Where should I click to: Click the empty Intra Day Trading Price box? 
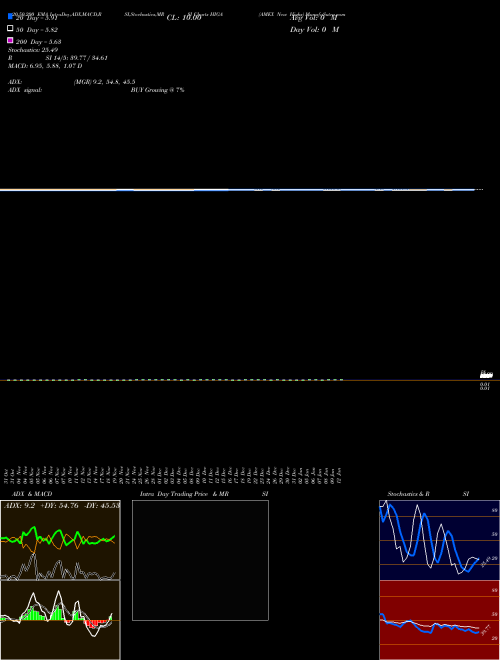(200, 560)
